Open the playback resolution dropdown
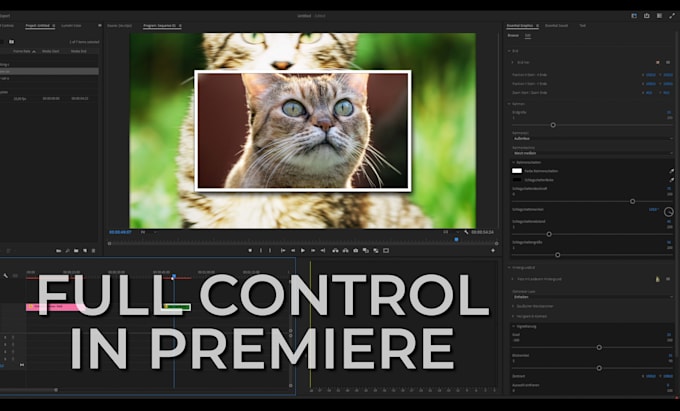The width and height of the screenshot is (680, 411). (x=450, y=232)
